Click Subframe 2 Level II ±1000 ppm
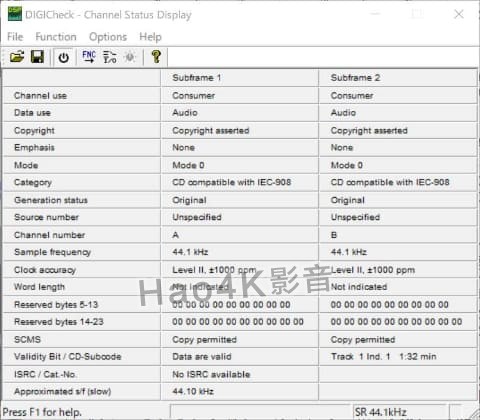 373,270
